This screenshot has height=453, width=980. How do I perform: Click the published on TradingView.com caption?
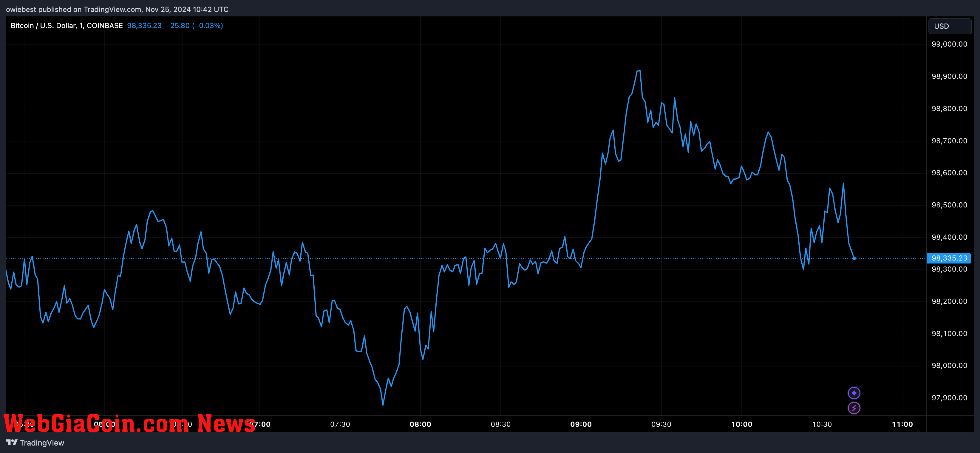coord(117,10)
